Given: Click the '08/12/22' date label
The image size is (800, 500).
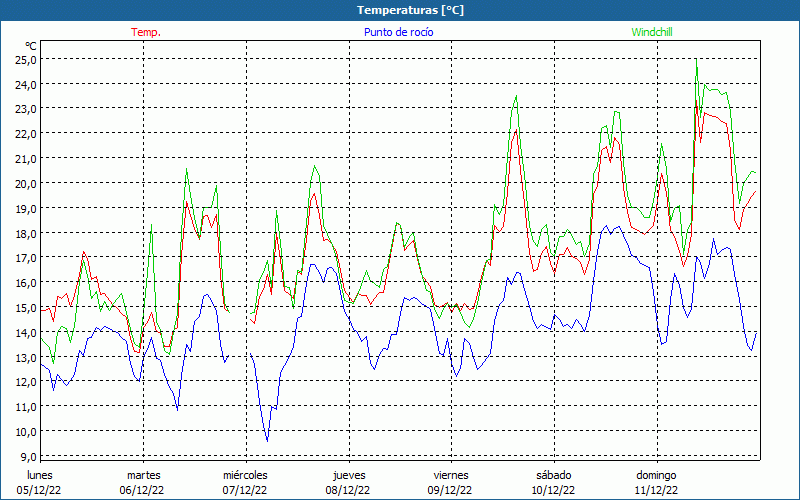Looking at the screenshot, I should (x=348, y=490).
